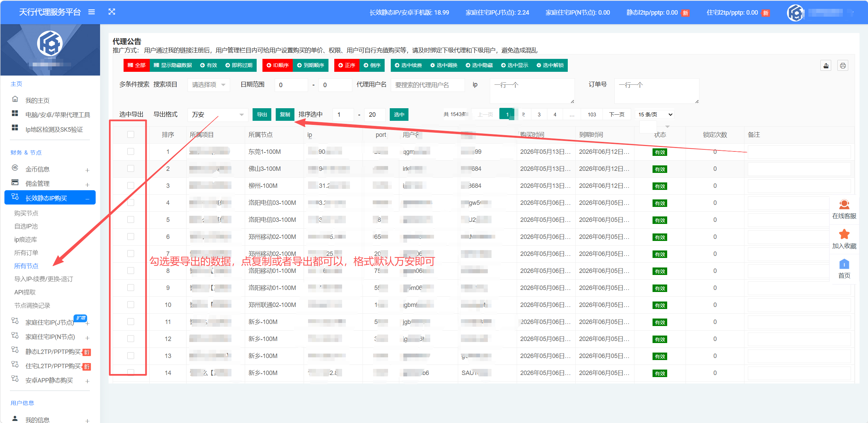Screen dimensions: 868x423
Task: Click 选中续费 button
Action: [408, 65]
